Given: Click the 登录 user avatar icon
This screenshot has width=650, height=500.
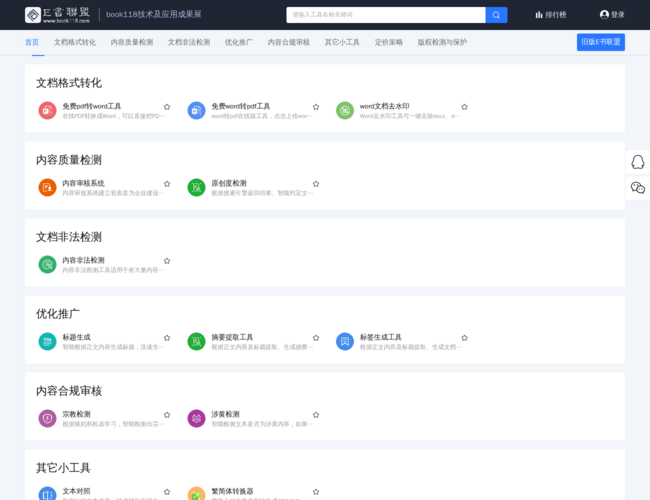Looking at the screenshot, I should click(x=604, y=15).
